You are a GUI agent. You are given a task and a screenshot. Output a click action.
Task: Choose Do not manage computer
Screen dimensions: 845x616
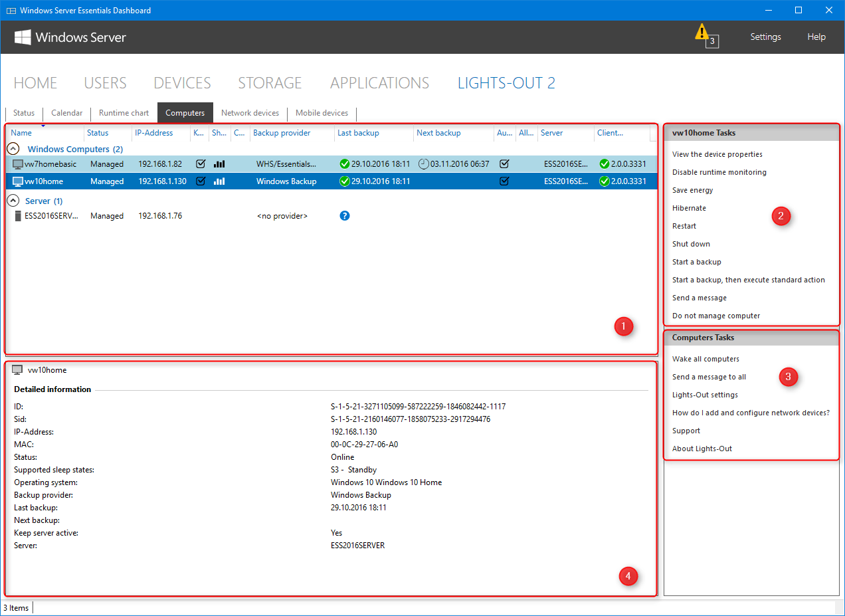716,316
